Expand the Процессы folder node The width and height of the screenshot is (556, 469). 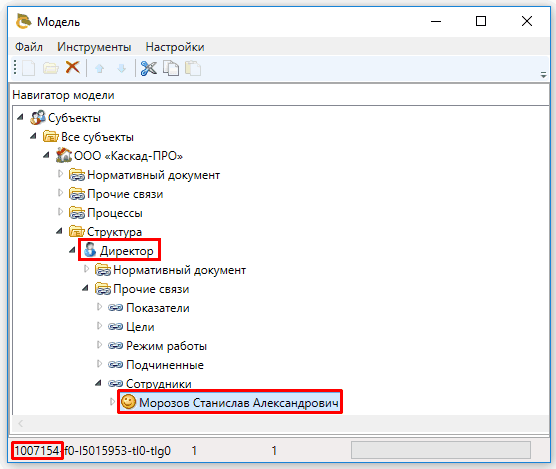60,212
